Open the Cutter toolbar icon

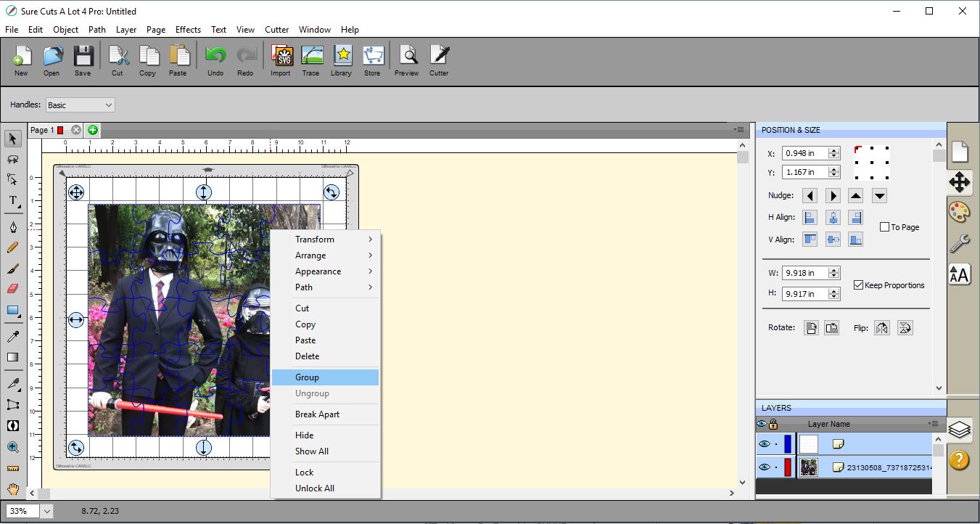[x=439, y=61]
